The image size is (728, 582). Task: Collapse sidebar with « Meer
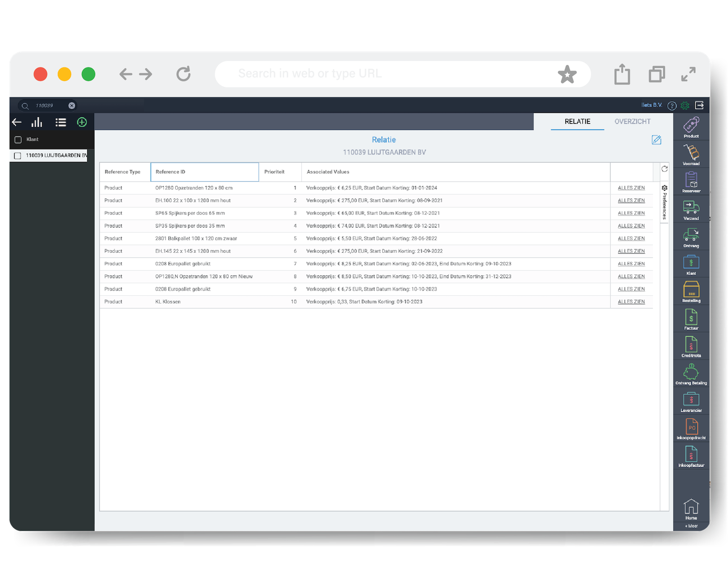tap(691, 526)
